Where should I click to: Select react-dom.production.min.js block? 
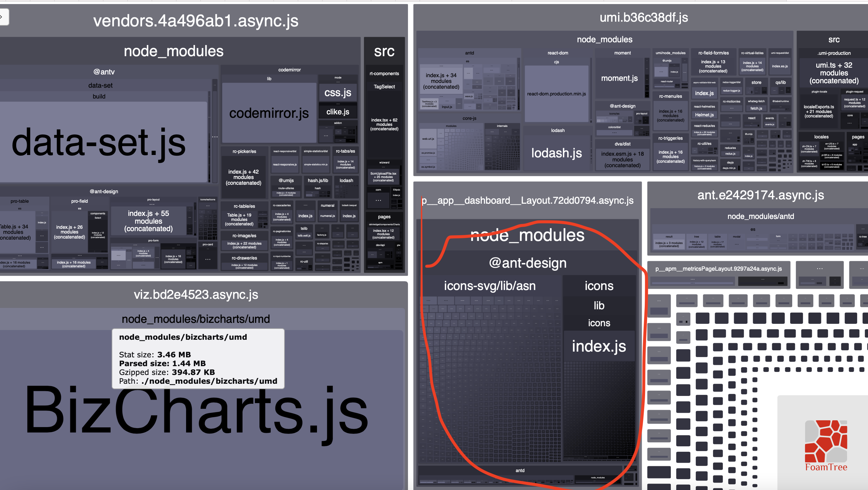(556, 94)
